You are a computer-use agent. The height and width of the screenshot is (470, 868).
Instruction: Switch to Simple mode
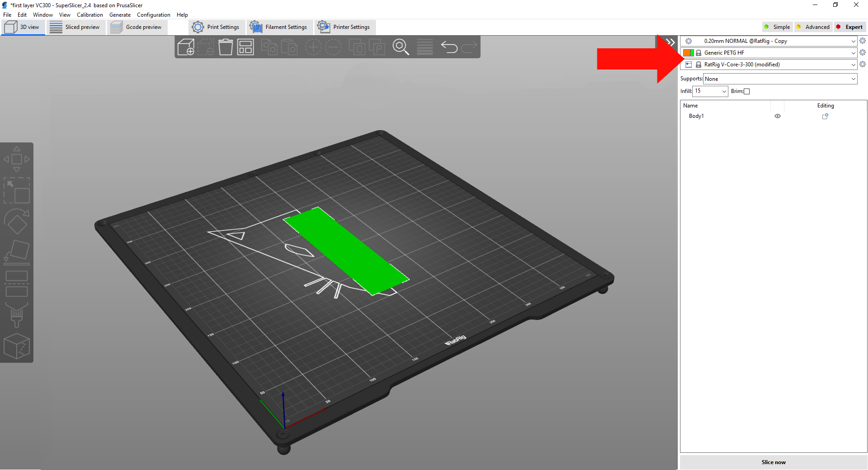[778, 27]
